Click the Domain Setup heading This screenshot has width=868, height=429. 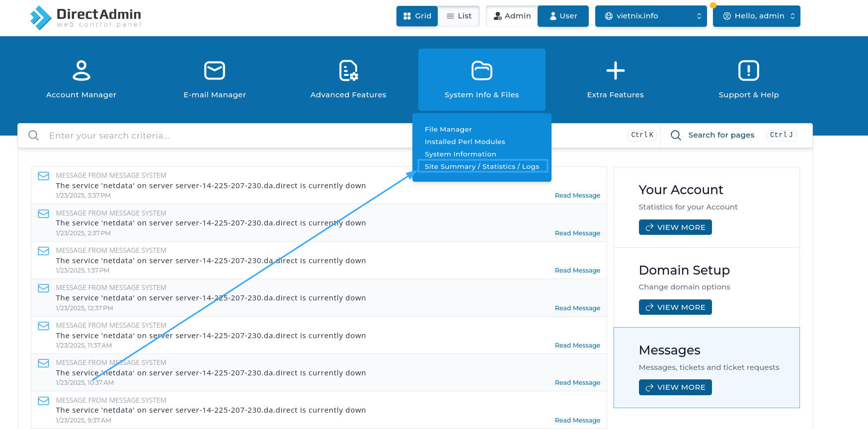(x=684, y=270)
